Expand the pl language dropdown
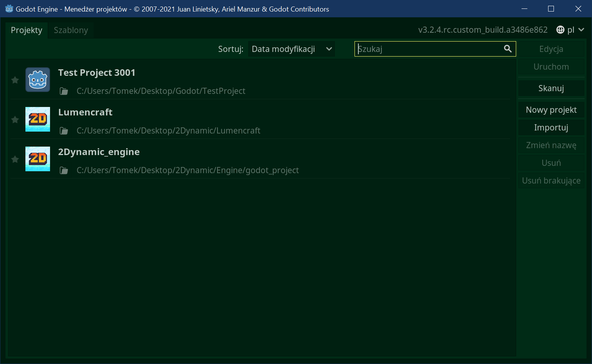 click(570, 30)
